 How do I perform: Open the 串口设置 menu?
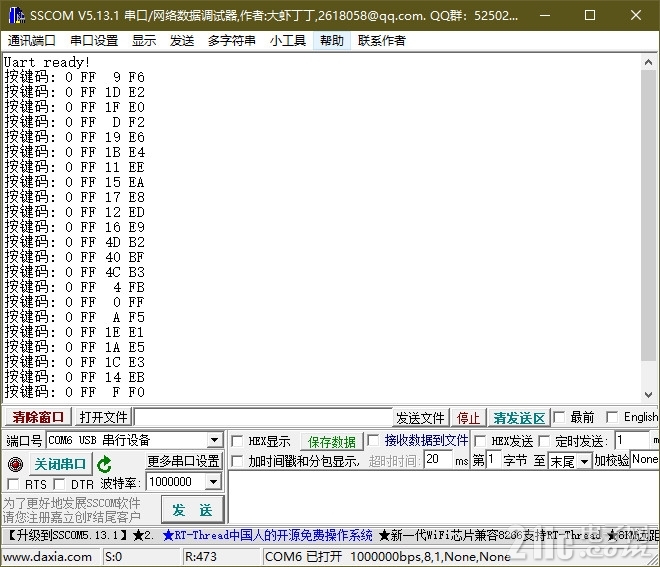[94, 41]
